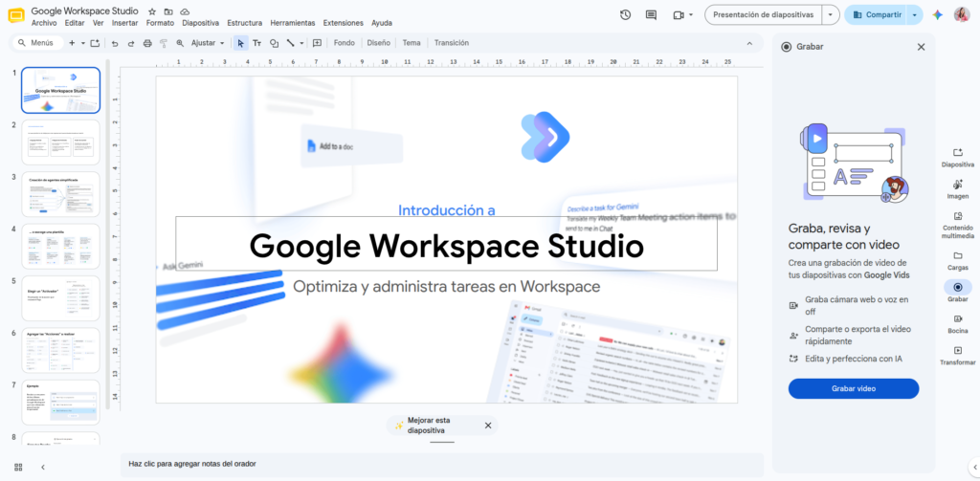Image resolution: width=980 pixels, height=481 pixels.
Task: Open the Contenido multimedia side panel
Action: (957, 226)
